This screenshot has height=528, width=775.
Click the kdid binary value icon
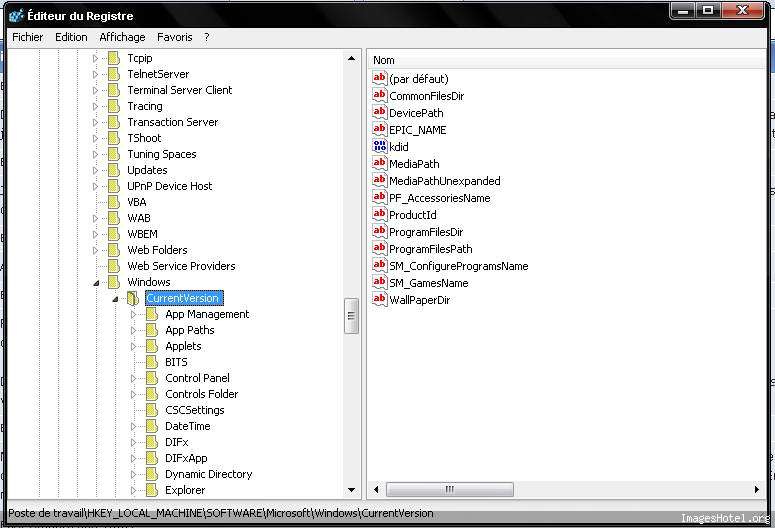tap(380, 146)
